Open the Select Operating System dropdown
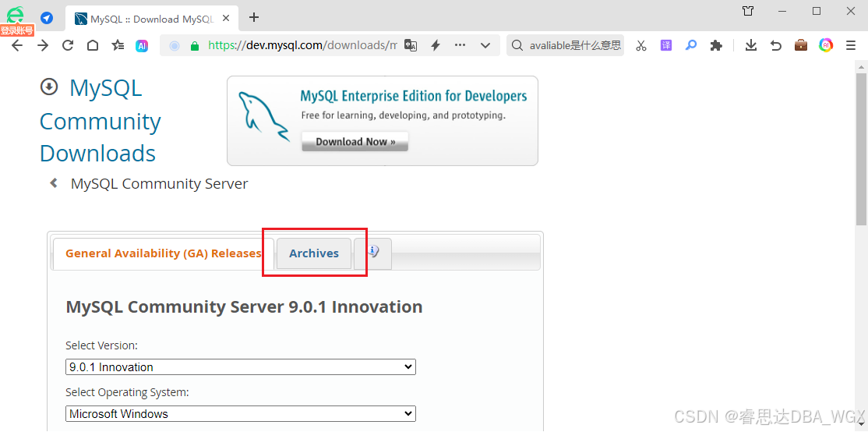 click(241, 414)
